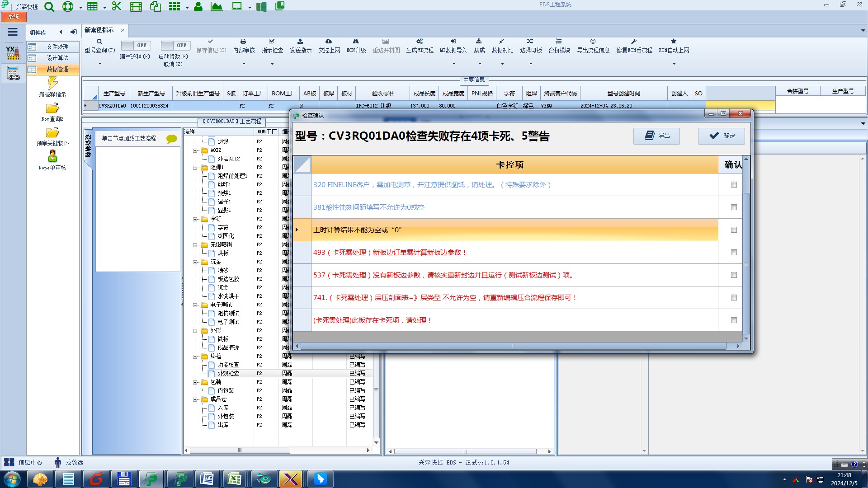The width and height of the screenshot is (868, 488).
Task: Click the 确定 confirm button
Action: click(x=721, y=136)
